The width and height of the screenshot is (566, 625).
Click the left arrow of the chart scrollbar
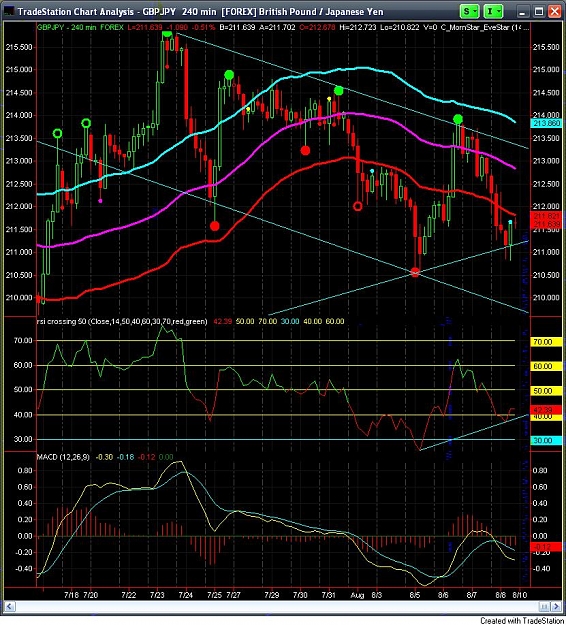[x=10, y=607]
